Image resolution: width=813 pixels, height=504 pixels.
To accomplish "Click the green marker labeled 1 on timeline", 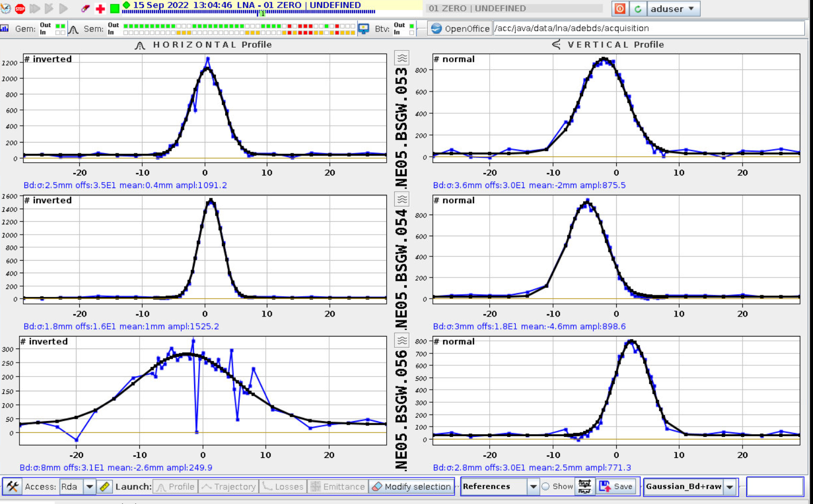I will (x=262, y=14).
